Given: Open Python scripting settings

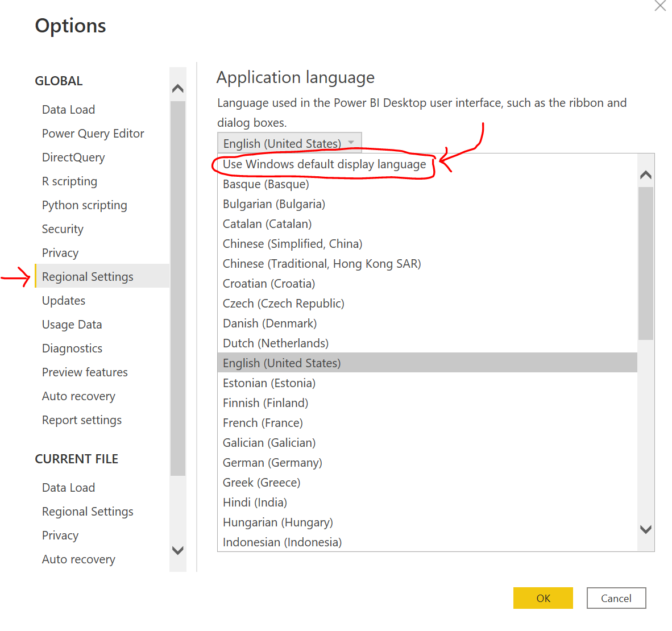Looking at the screenshot, I should click(85, 205).
